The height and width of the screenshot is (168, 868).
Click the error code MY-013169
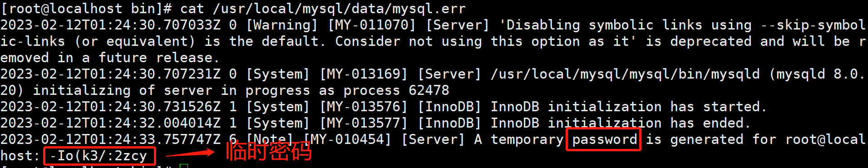tap(364, 74)
